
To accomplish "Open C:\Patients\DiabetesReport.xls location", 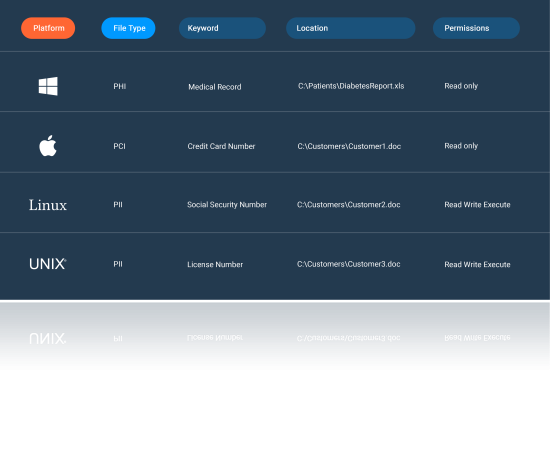I will [x=351, y=86].
